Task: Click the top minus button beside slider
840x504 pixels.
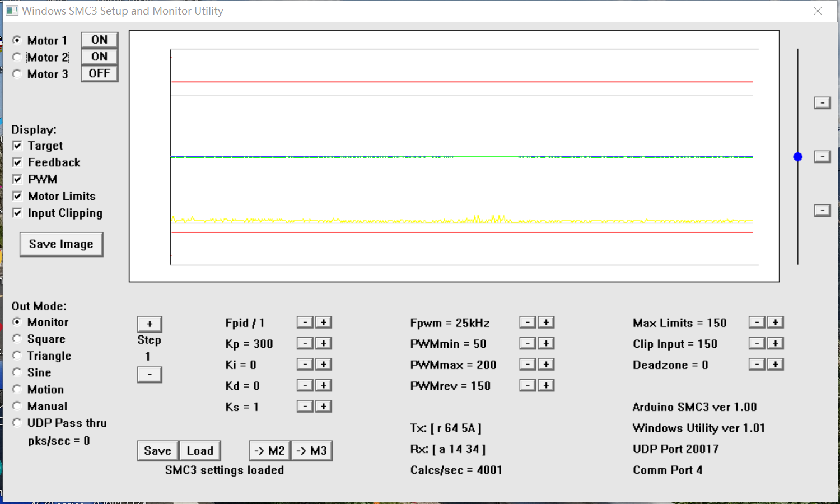Action: tap(822, 102)
